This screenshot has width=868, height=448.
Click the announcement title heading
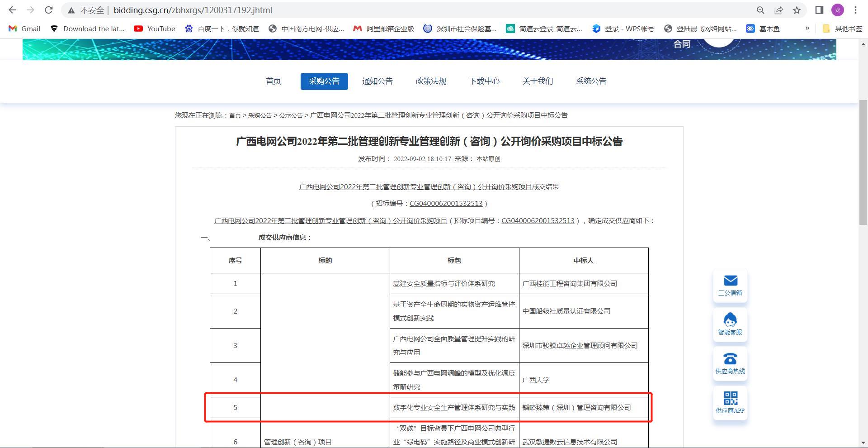tap(429, 142)
